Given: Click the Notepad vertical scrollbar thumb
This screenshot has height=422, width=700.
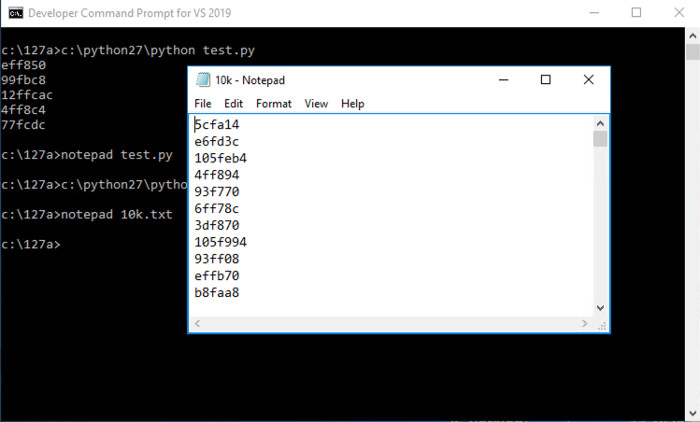Looking at the screenshot, I should pos(600,139).
